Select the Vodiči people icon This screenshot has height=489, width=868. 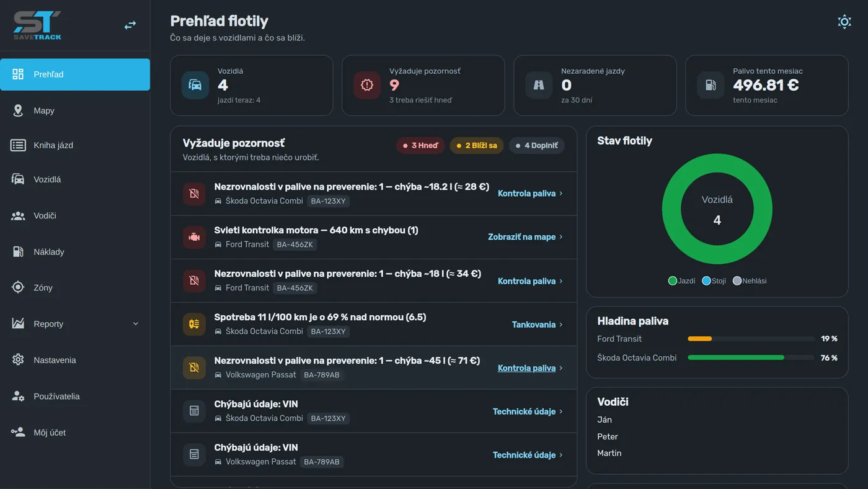[18, 216]
